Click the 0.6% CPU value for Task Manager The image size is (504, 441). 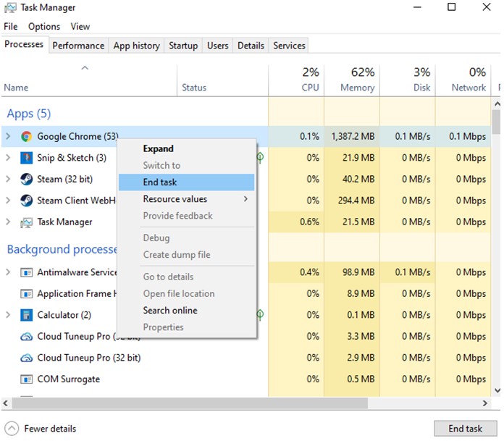click(309, 222)
